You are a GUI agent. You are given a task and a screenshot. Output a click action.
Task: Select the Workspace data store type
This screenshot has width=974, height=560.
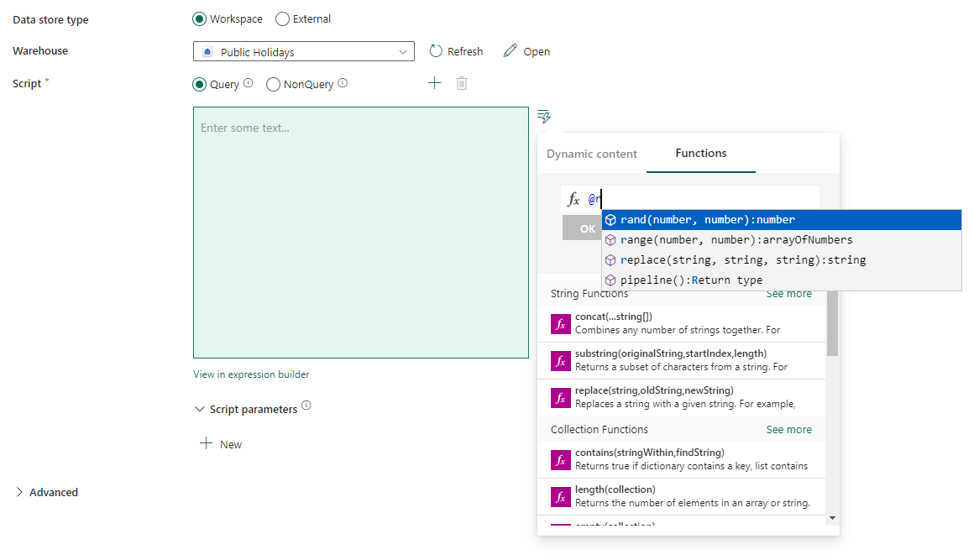pos(198,18)
